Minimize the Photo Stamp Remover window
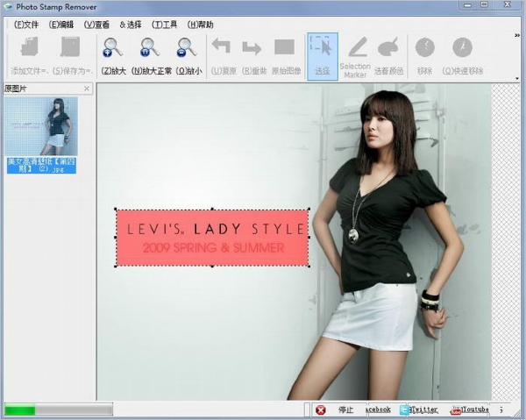The image size is (526, 420). pyautogui.click(x=467, y=5)
